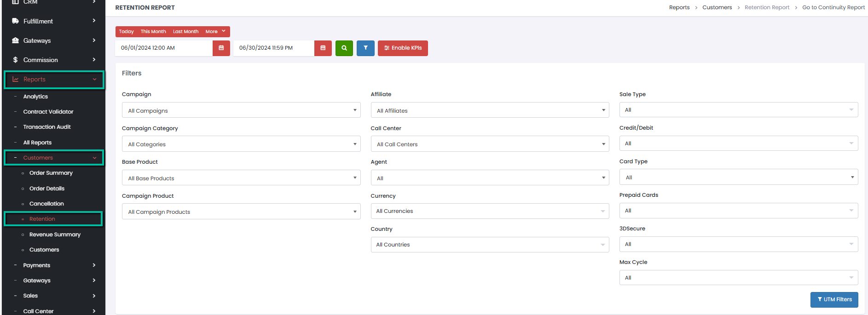Open the UTM Filters button
The image size is (868, 315).
[x=834, y=299]
